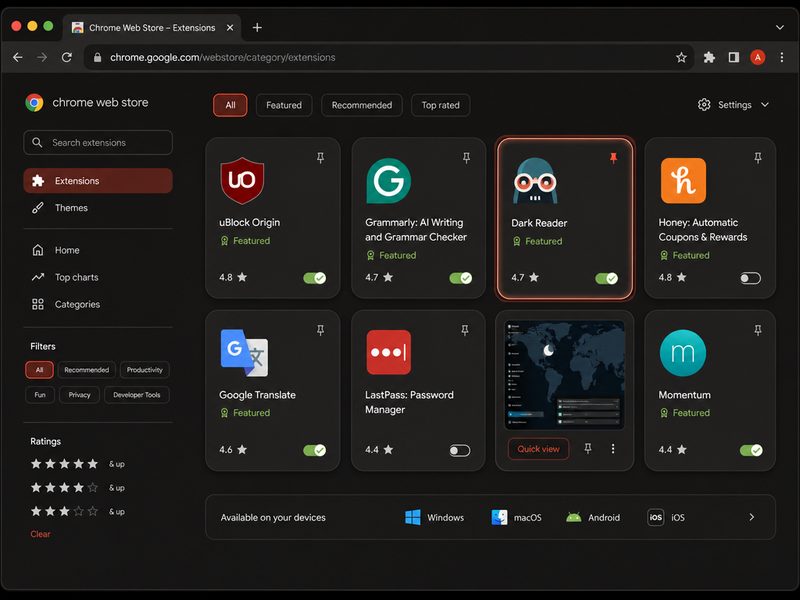Open Top charts in the sidebar
800x600 pixels.
98,277
